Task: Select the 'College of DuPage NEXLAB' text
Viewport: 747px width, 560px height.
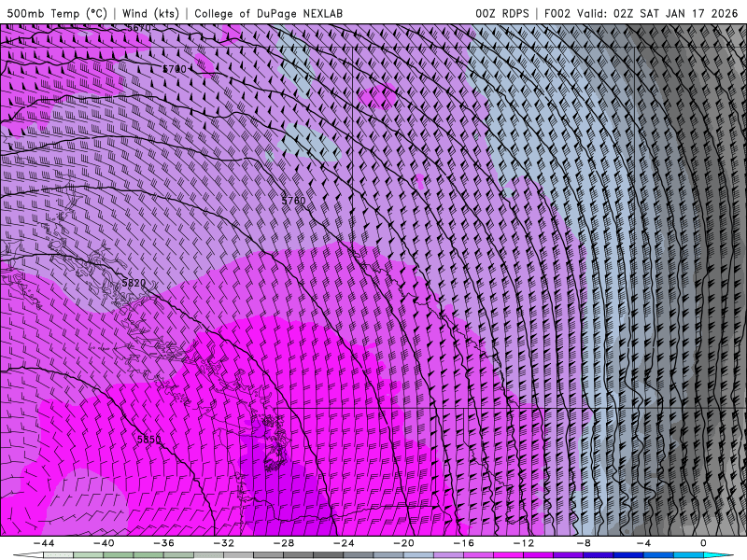Action: coord(268,13)
